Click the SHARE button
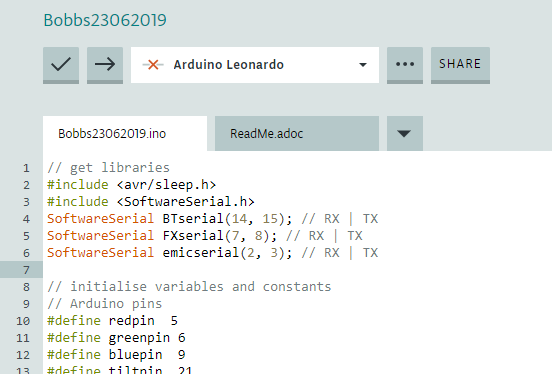The width and height of the screenshot is (552, 374). 460,65
